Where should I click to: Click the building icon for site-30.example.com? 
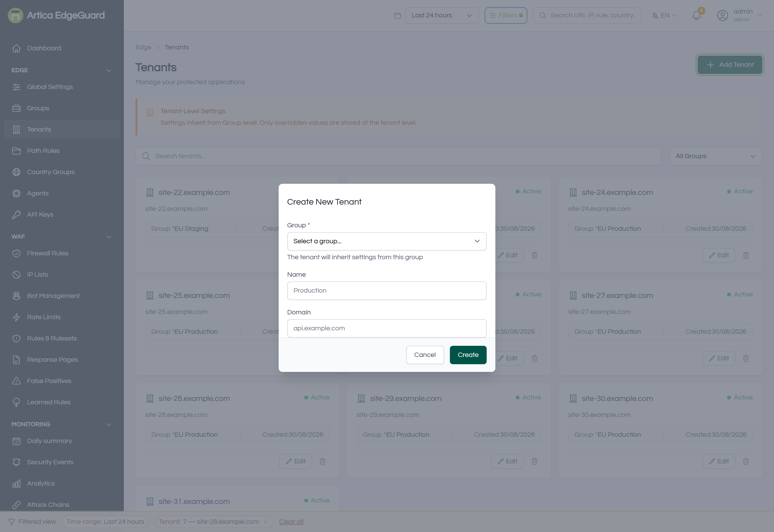(573, 399)
